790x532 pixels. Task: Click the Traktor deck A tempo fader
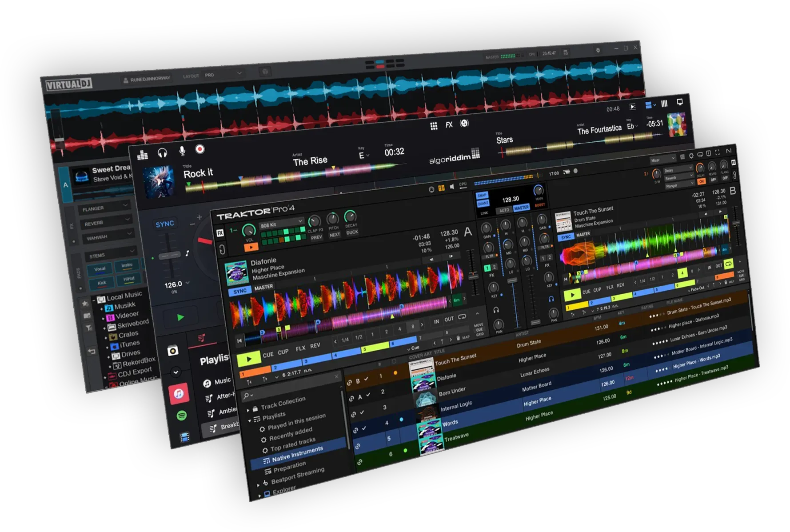[474, 276]
